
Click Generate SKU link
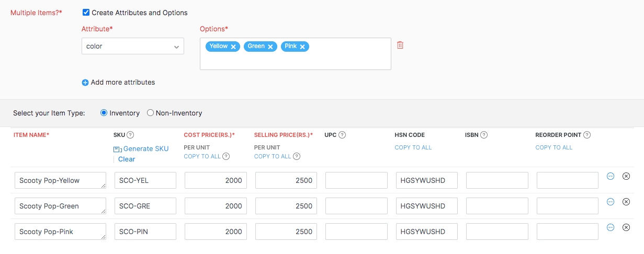click(x=145, y=148)
